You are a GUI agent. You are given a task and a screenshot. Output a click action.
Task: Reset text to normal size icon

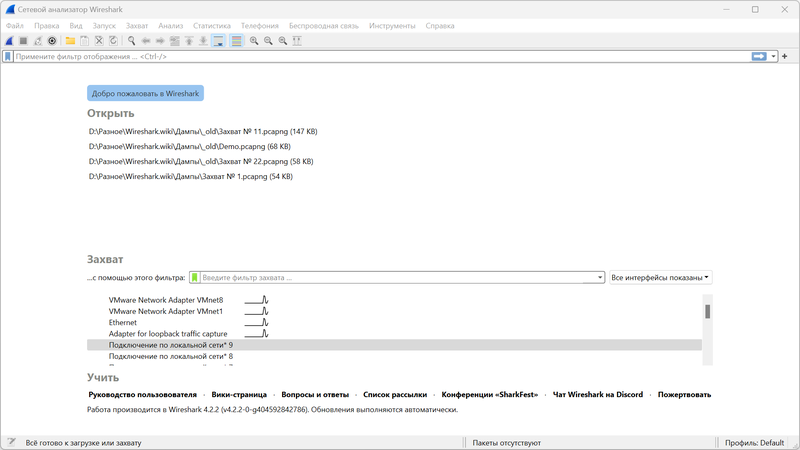point(283,41)
